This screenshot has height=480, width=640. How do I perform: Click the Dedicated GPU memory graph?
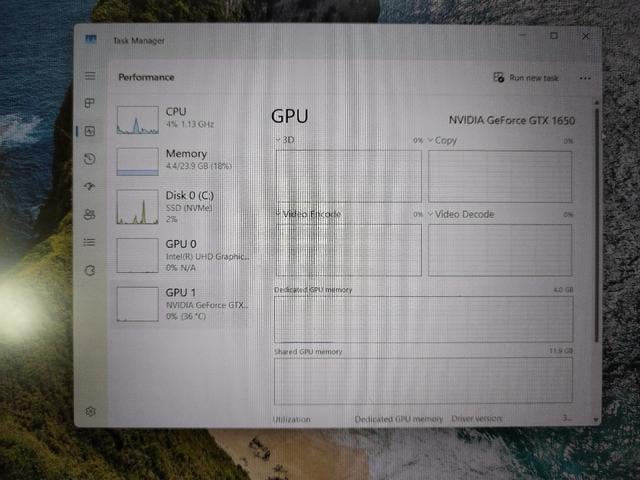[x=424, y=319]
